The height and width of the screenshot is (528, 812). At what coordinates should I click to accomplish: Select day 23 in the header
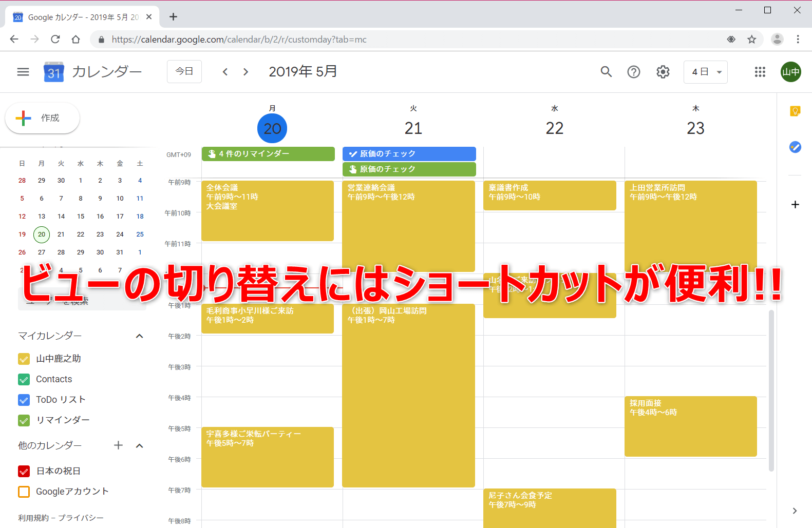[x=696, y=128]
